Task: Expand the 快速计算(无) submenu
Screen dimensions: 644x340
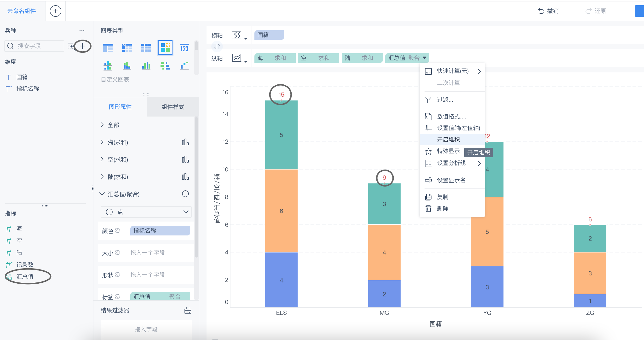Action: [479, 71]
